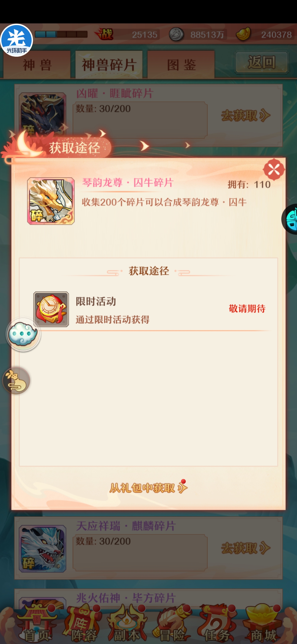This screenshot has height=644, width=297.
Task: Switch to the 神兽 tab
Action: 37,65
